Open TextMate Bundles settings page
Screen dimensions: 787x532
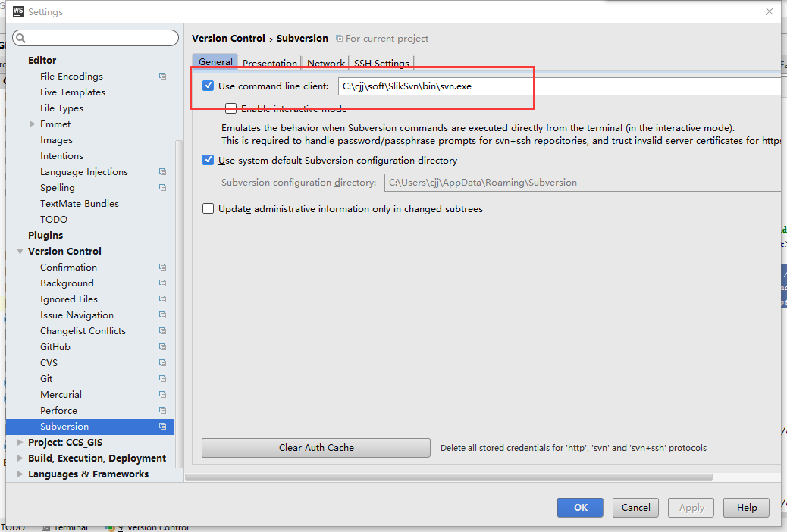click(80, 204)
